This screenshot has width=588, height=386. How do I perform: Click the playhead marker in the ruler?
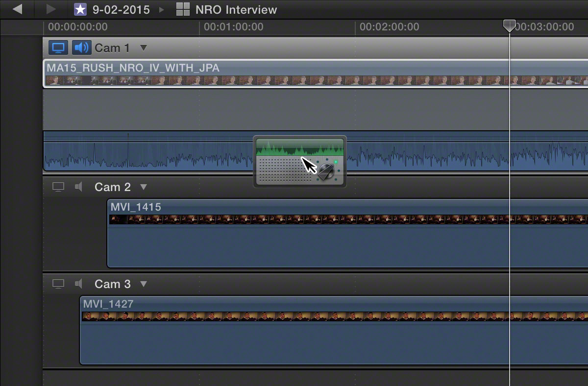point(510,26)
